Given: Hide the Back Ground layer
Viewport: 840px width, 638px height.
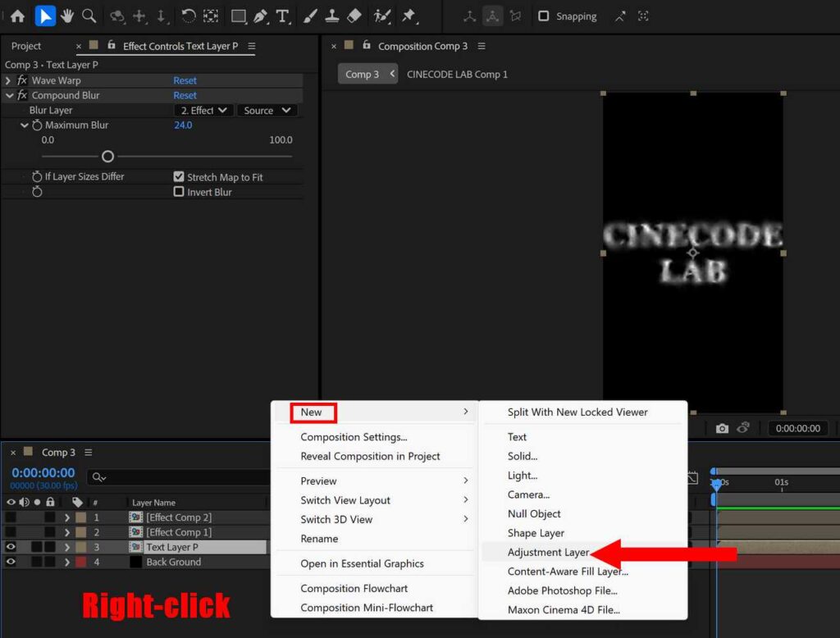Looking at the screenshot, I should (11, 562).
